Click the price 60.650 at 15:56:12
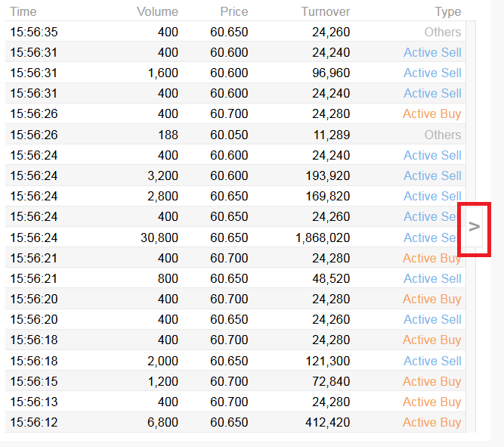This screenshot has height=447, width=504. 229,422
